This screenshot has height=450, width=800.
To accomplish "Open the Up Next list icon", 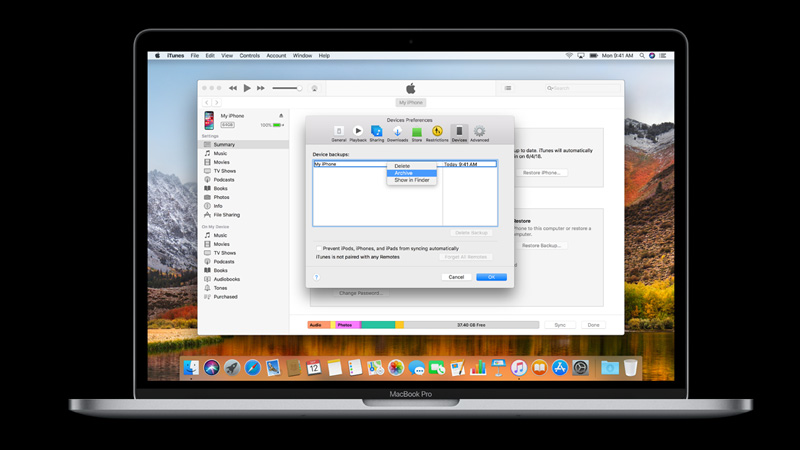I will click(x=508, y=88).
